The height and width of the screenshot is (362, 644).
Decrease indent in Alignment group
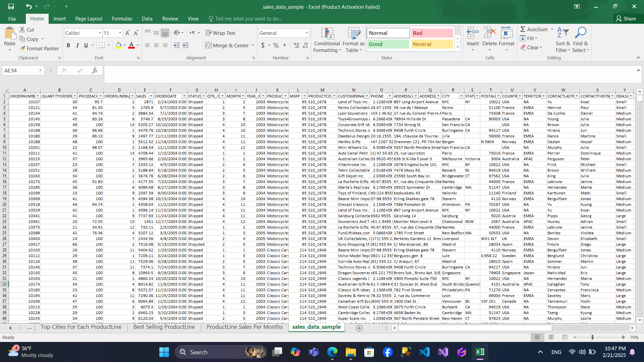(x=177, y=45)
